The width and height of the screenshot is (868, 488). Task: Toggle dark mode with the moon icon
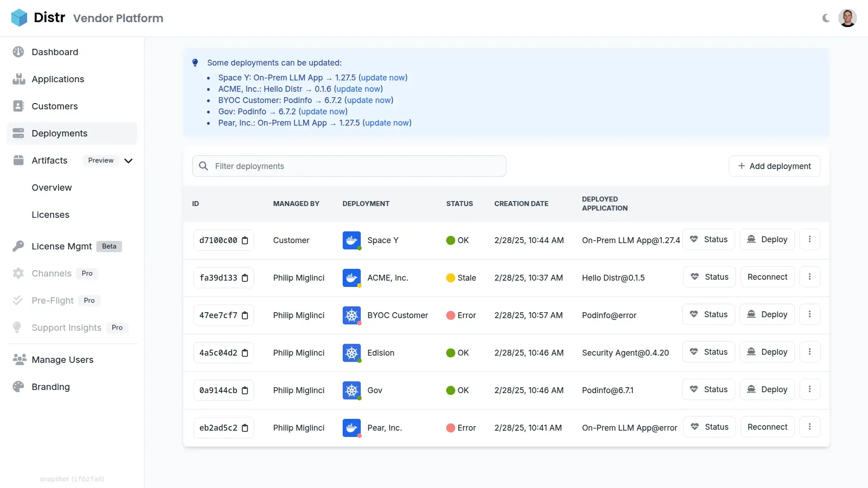tap(826, 18)
